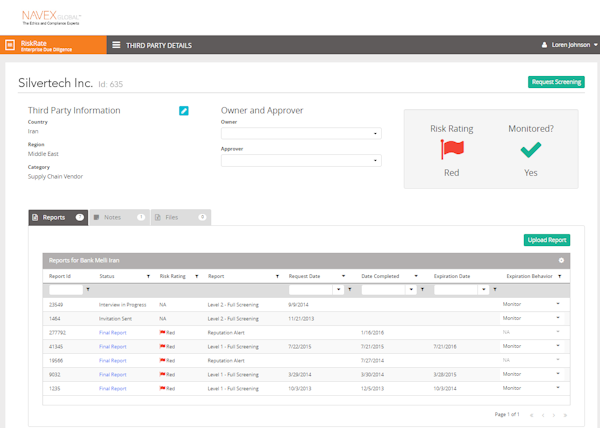Open Expiration Behavior dropdown for report 23549
Image resolution: width=600 pixels, height=428 pixels.
click(x=558, y=304)
